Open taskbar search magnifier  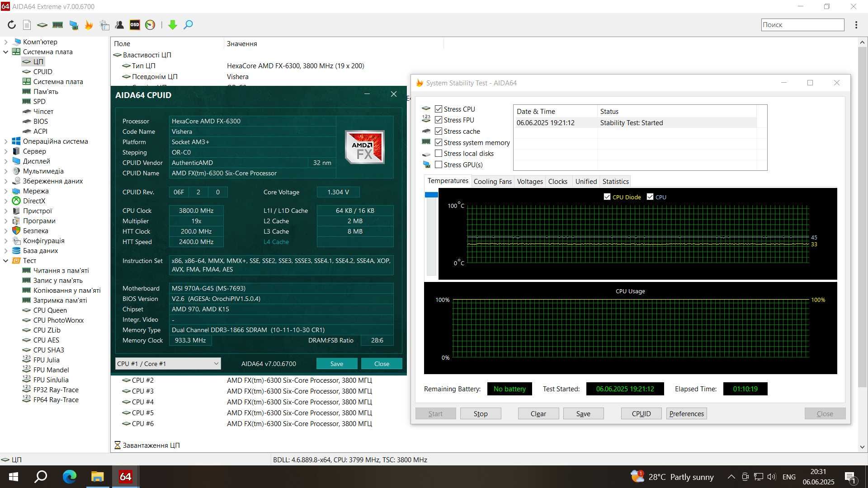pyautogui.click(x=41, y=477)
